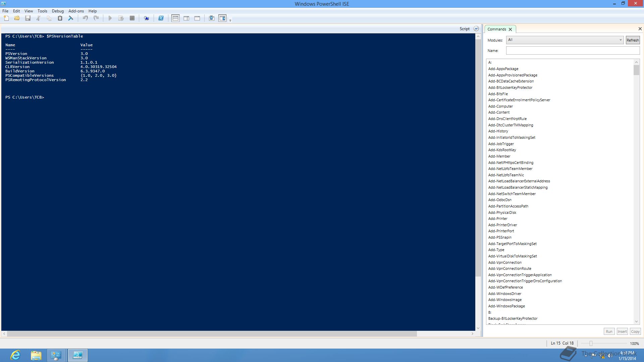Click the Run button in Commands pane
The width and height of the screenshot is (644, 362).
[x=609, y=331]
